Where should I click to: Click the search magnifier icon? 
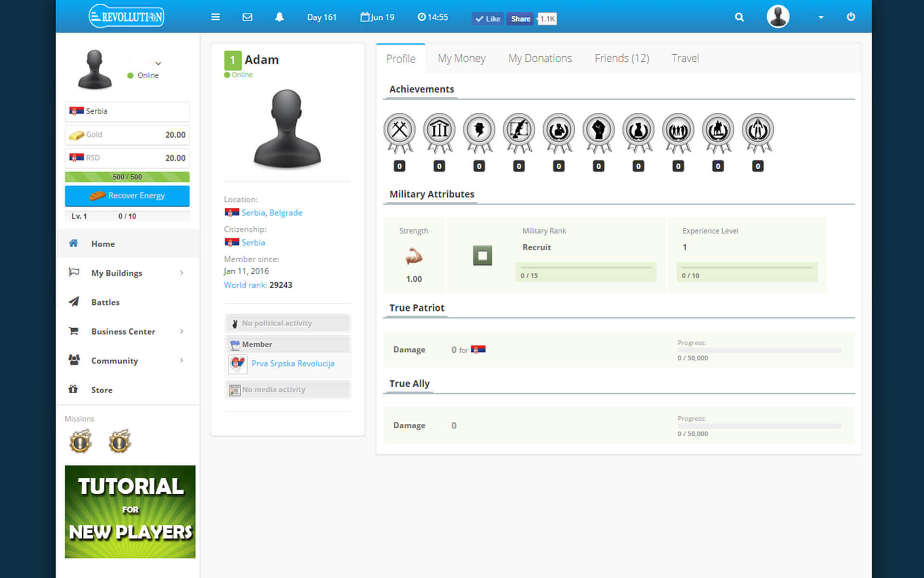pyautogui.click(x=739, y=17)
